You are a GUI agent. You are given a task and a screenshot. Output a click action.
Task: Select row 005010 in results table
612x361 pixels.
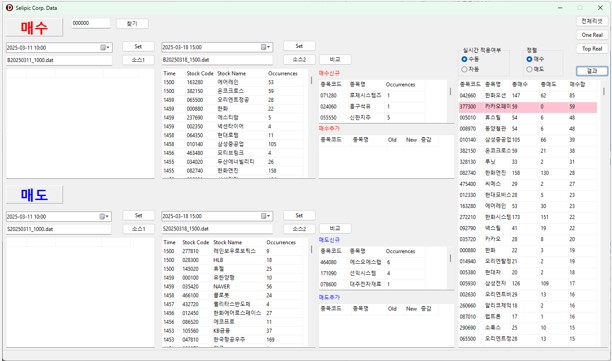(x=528, y=117)
